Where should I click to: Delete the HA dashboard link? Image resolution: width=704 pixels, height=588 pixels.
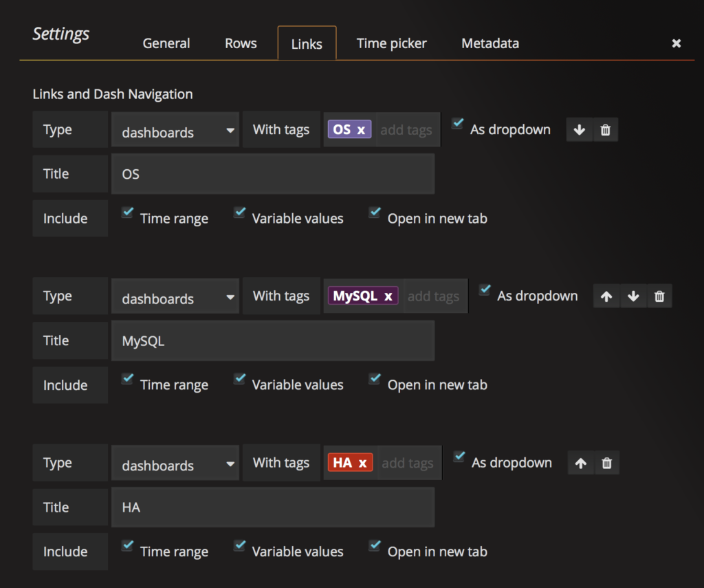(606, 463)
